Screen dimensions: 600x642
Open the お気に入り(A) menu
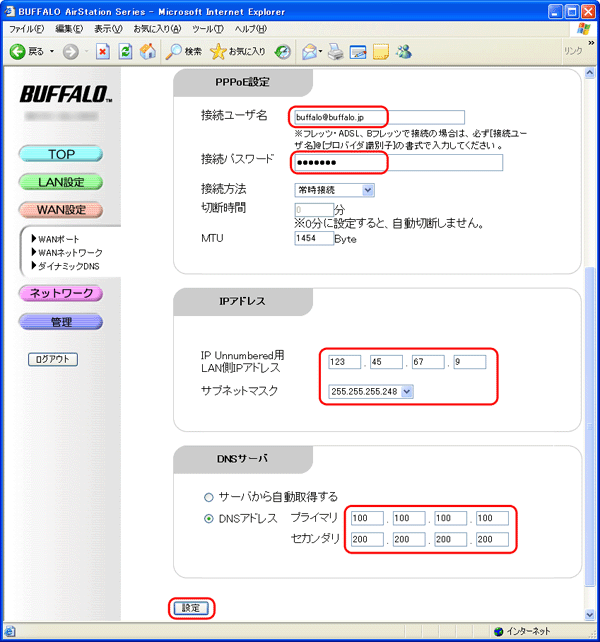[x=157, y=29]
